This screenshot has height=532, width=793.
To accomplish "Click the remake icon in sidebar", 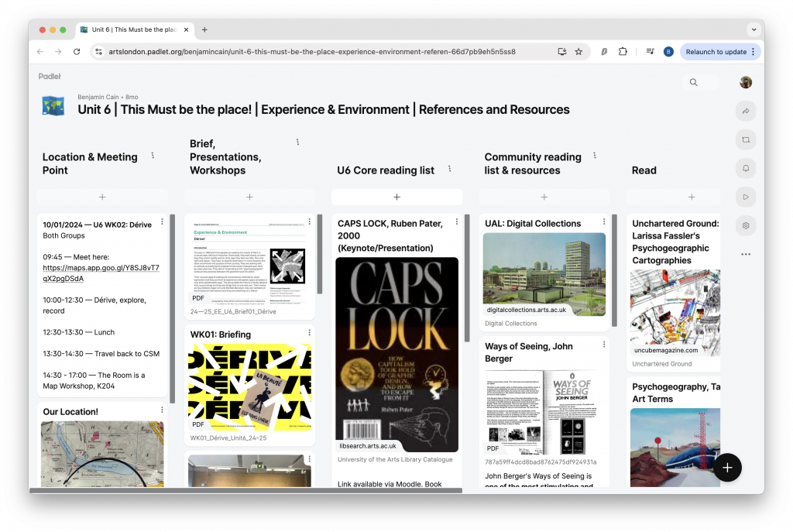I will coord(746,140).
